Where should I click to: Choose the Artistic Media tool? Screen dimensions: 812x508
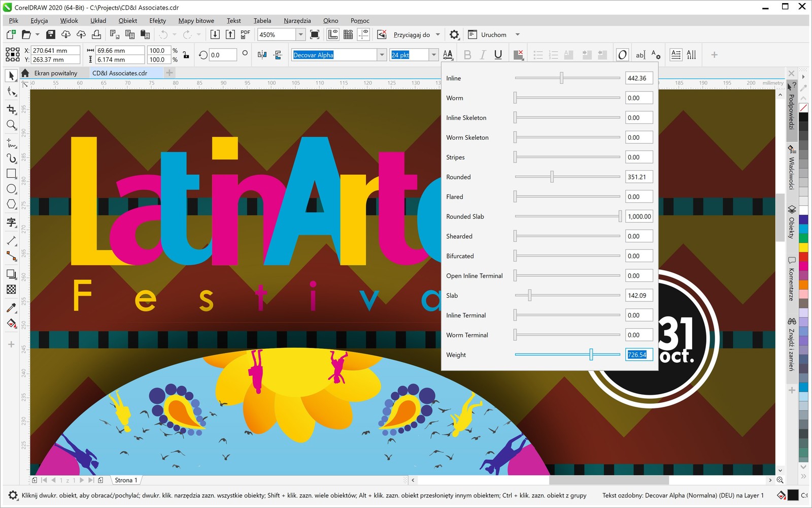(11, 158)
